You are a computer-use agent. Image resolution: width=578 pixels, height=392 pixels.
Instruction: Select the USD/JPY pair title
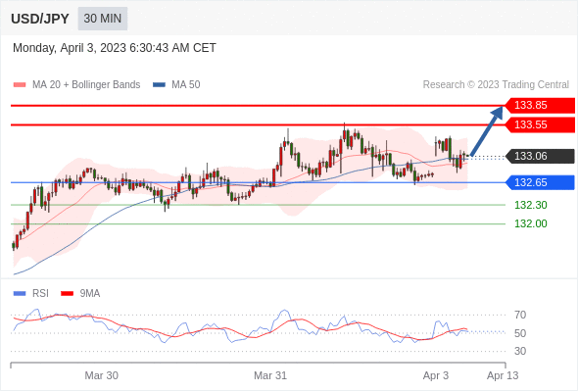[x=40, y=19]
